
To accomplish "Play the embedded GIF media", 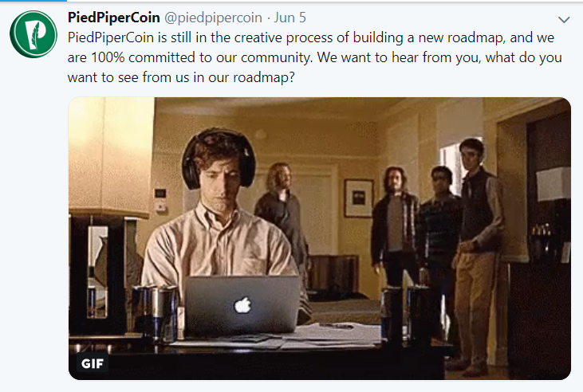I will [320, 238].
